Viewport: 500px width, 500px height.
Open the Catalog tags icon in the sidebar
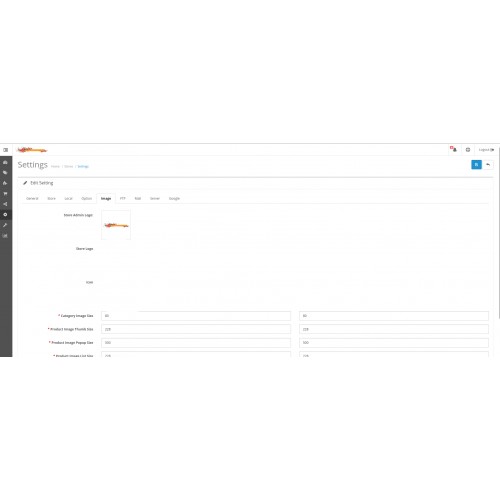point(5,173)
